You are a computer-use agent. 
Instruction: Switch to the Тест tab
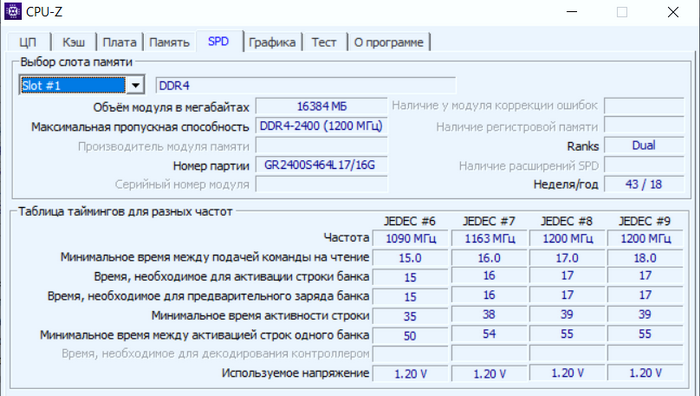coord(324,42)
